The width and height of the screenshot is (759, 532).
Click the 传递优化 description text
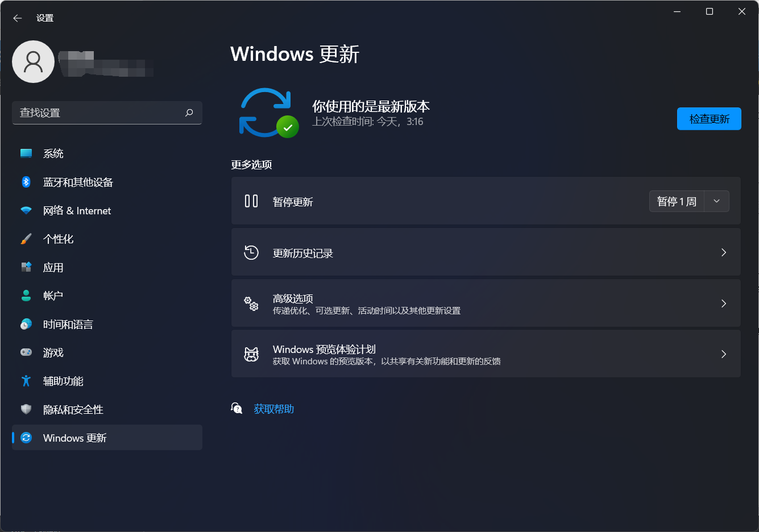tap(367, 311)
